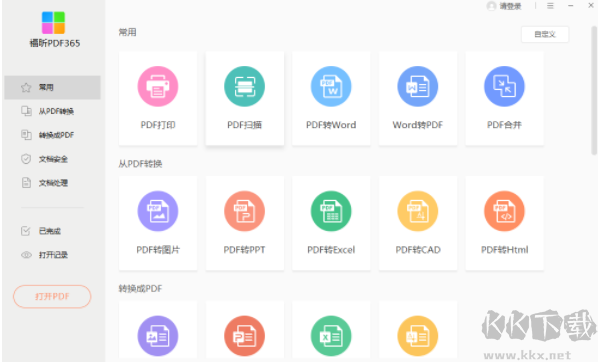Viewport: 598px width, 362px height.
Task: Open PDF转Html converter
Action: (504, 223)
